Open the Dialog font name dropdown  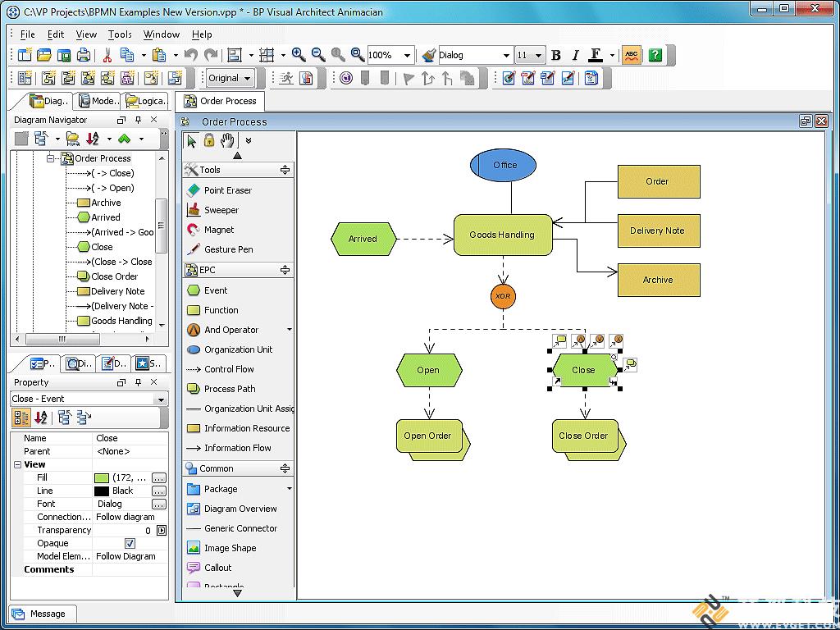point(505,55)
